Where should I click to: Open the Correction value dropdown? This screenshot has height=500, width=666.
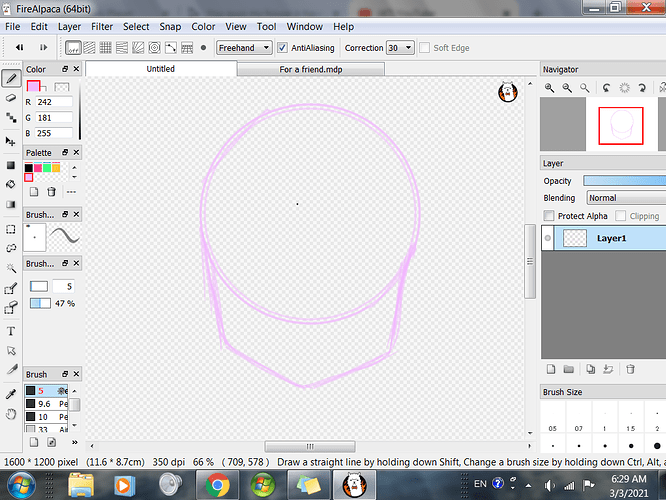click(x=400, y=48)
